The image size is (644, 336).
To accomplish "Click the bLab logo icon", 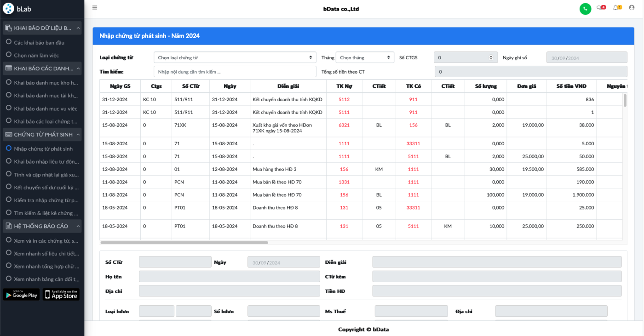I will (8, 9).
